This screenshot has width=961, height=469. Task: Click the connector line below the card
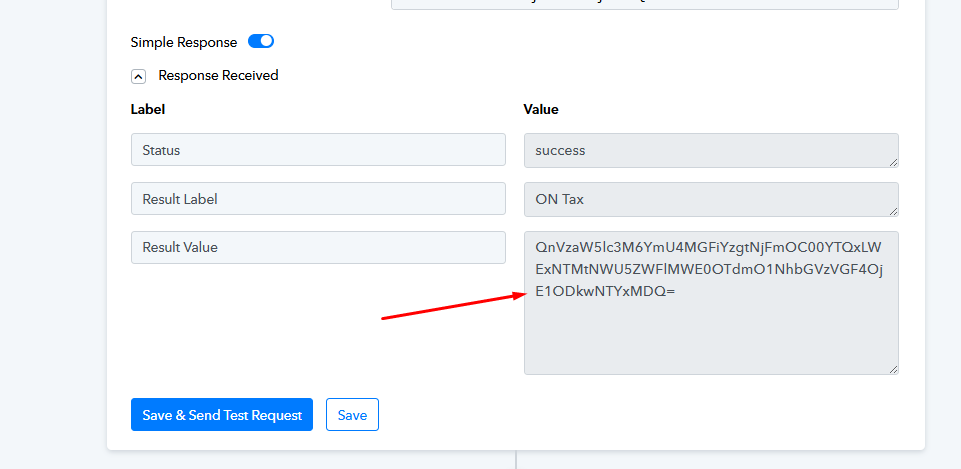[516, 460]
